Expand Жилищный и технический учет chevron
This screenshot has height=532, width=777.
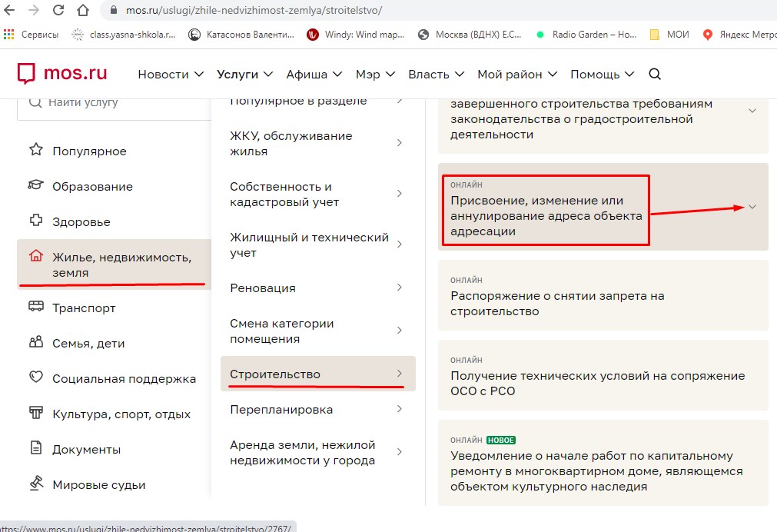click(400, 244)
